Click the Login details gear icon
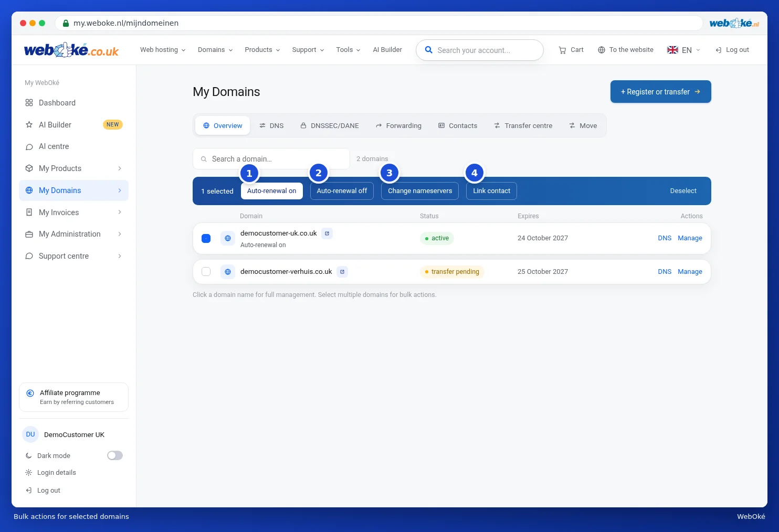Viewport: 779px width, 532px height. (x=29, y=473)
